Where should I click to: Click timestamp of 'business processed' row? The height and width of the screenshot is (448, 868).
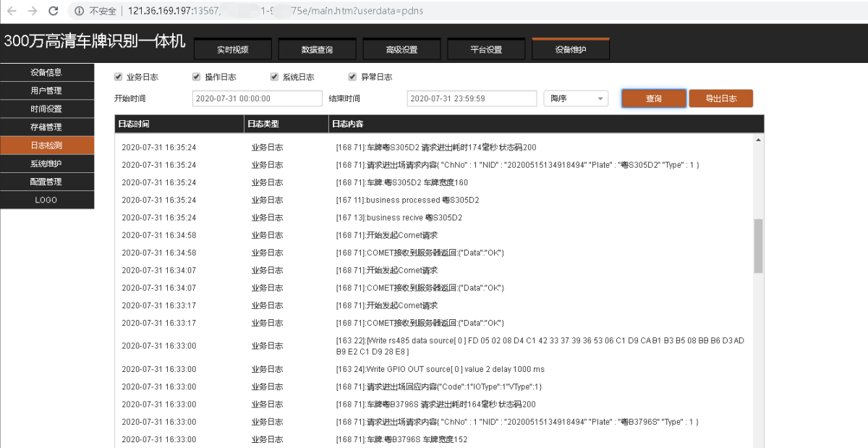tap(158, 200)
